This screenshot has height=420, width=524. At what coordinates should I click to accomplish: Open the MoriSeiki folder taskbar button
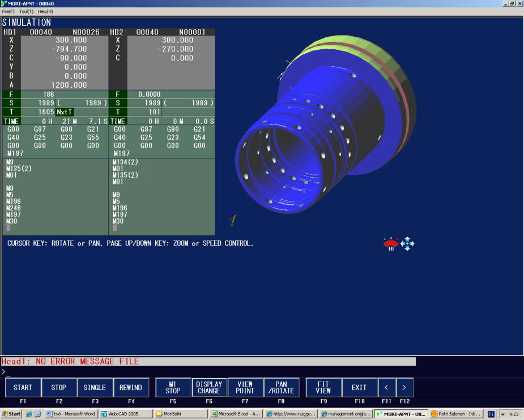coord(181,414)
